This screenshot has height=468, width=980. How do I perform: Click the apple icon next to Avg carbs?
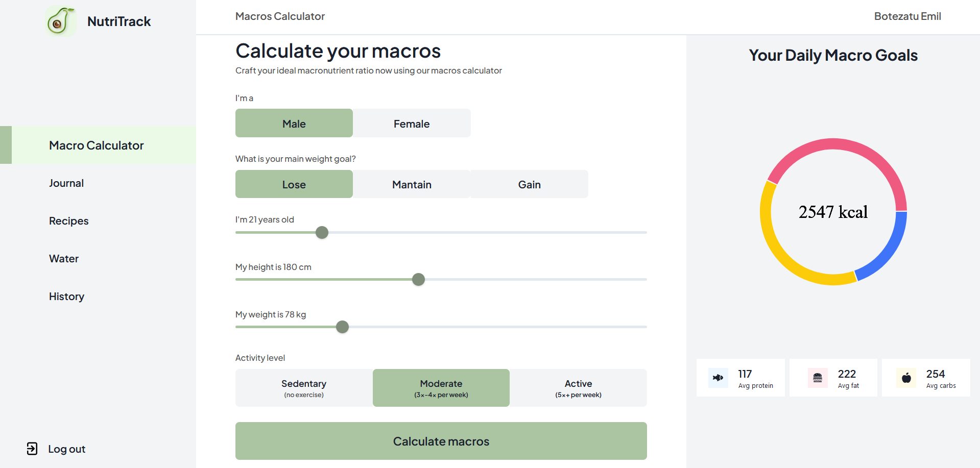(x=905, y=378)
